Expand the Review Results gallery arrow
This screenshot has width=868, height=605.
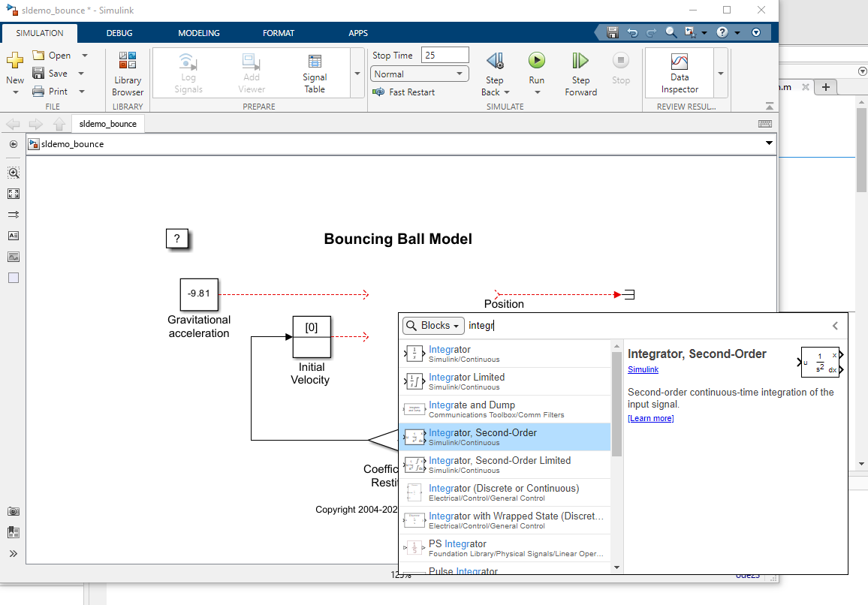tap(721, 74)
